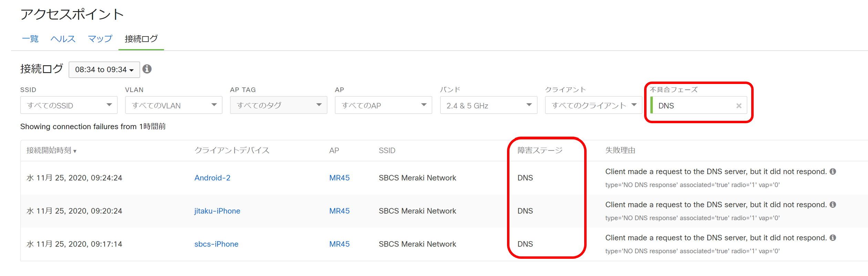The image size is (868, 276).
Task: Click the DNS stage cell in Android-2 row
Action: click(525, 178)
